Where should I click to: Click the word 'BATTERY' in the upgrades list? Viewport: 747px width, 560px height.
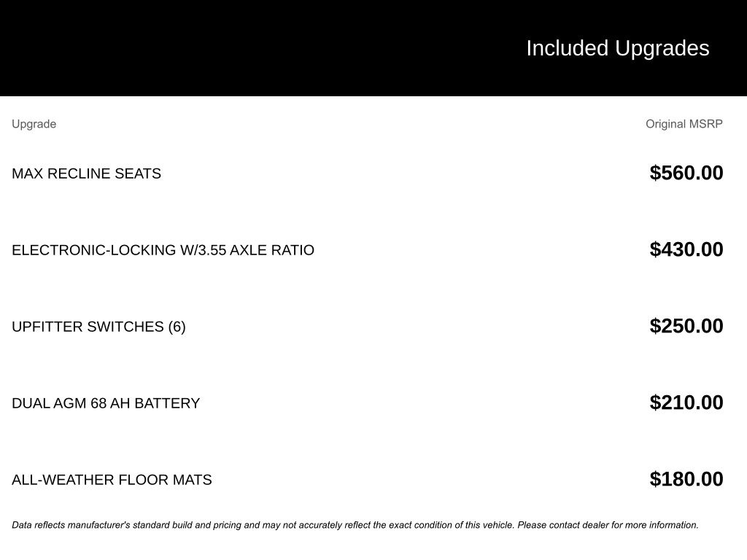click(x=167, y=403)
